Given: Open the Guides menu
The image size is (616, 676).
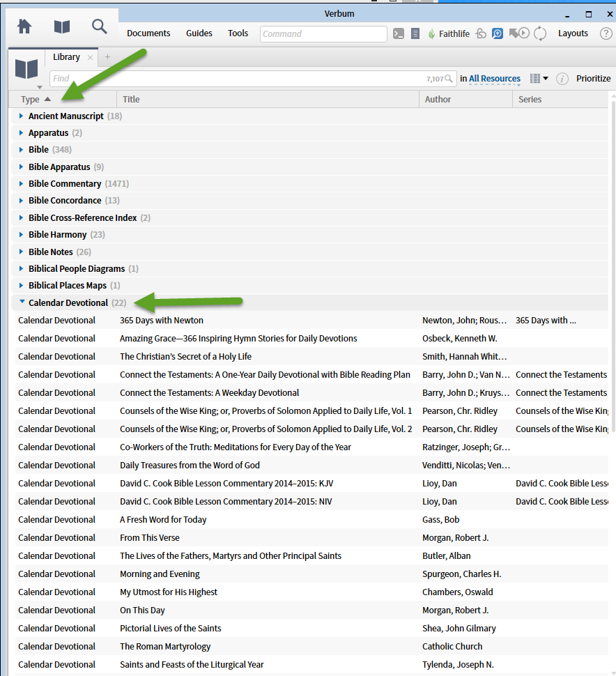Looking at the screenshot, I should click(199, 33).
